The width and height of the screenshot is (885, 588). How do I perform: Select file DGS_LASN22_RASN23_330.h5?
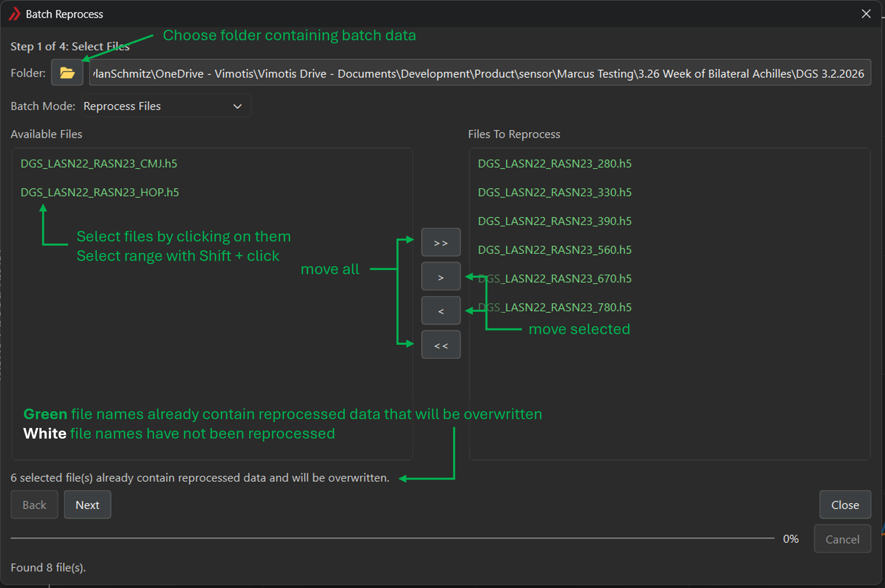(555, 192)
